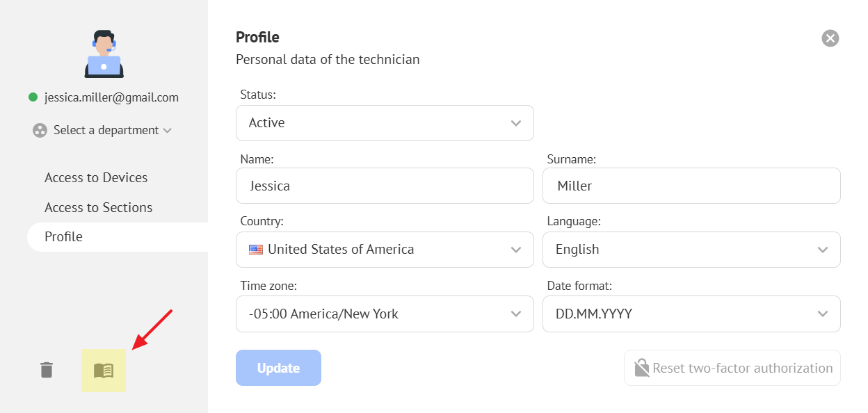Open the highlighted book log icon
Viewport: 868px width, 413px height.
[104, 371]
